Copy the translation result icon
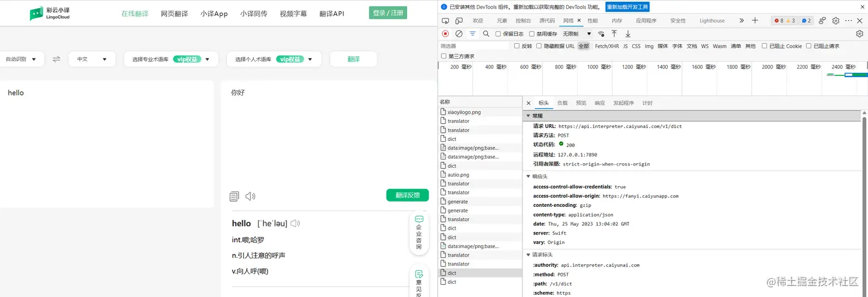Screen dimensions: 868x297 click(x=234, y=196)
